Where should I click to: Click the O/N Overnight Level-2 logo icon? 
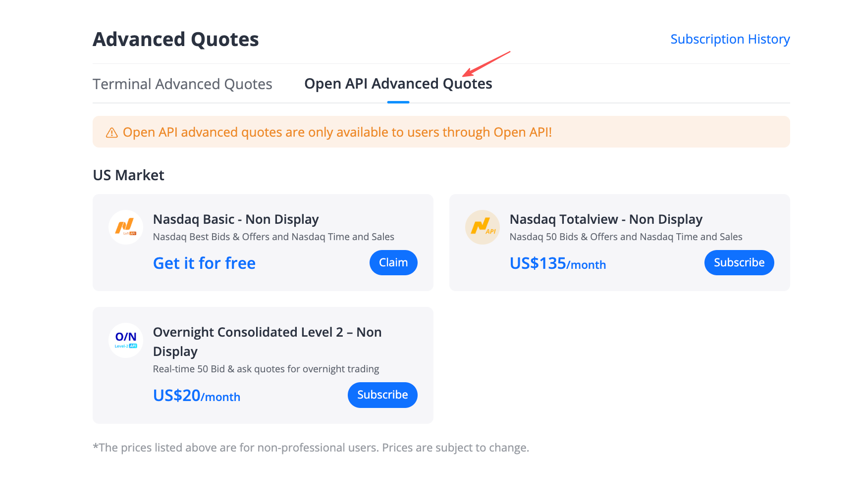click(x=126, y=340)
